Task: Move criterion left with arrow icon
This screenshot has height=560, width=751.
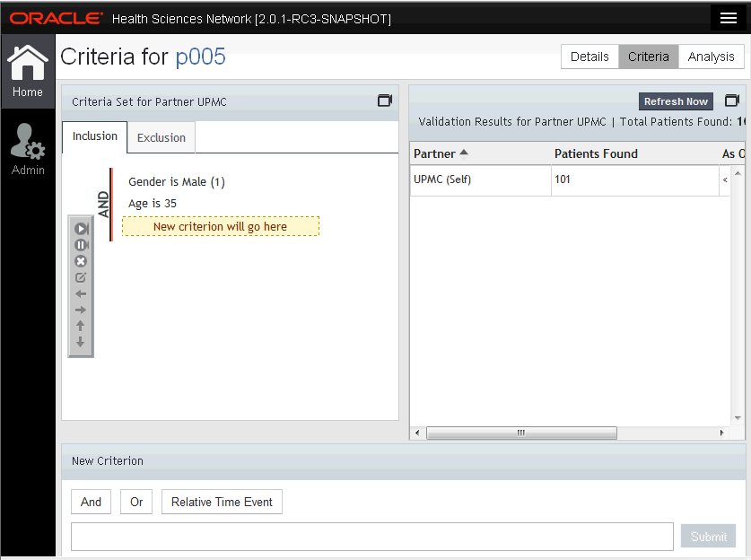Action: (81, 294)
